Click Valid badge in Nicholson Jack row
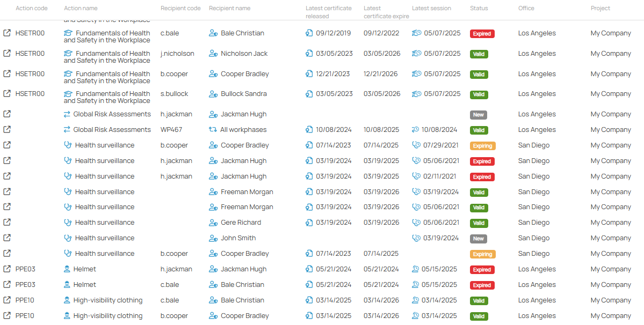This screenshot has height=325, width=644. point(479,54)
